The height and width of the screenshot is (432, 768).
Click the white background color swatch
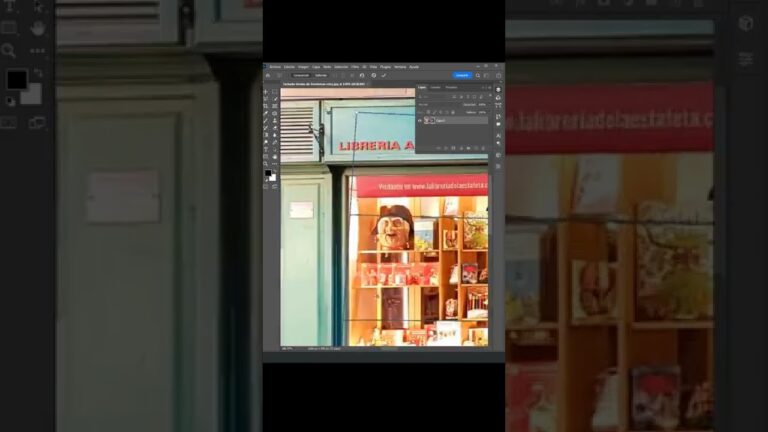coord(273,178)
